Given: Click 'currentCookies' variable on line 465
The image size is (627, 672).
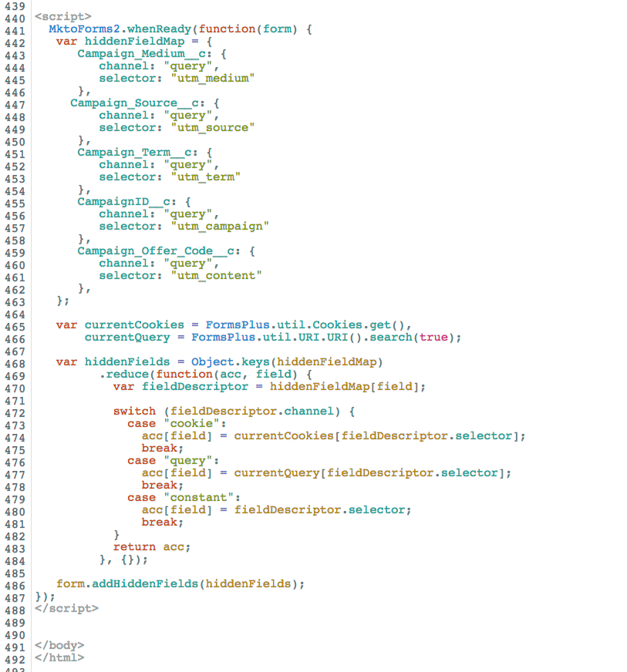Looking at the screenshot, I should click(x=134, y=325).
